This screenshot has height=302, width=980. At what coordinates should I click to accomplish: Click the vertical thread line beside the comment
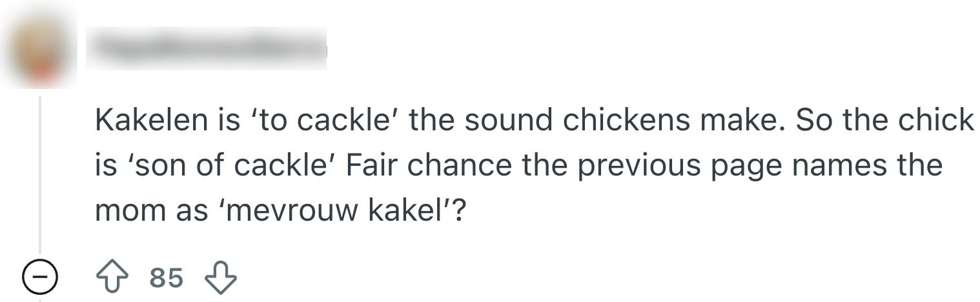pyautogui.click(x=40, y=181)
